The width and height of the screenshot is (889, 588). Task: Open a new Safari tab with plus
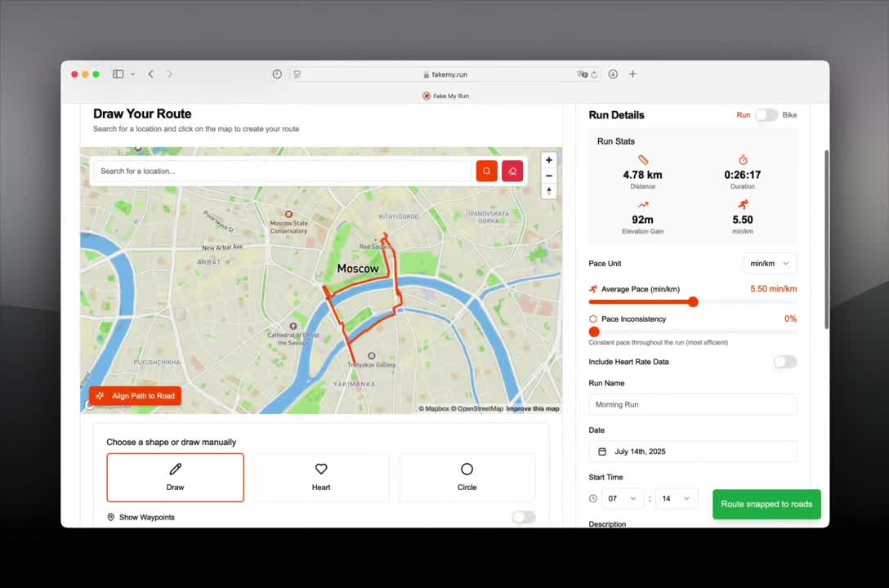tap(632, 74)
